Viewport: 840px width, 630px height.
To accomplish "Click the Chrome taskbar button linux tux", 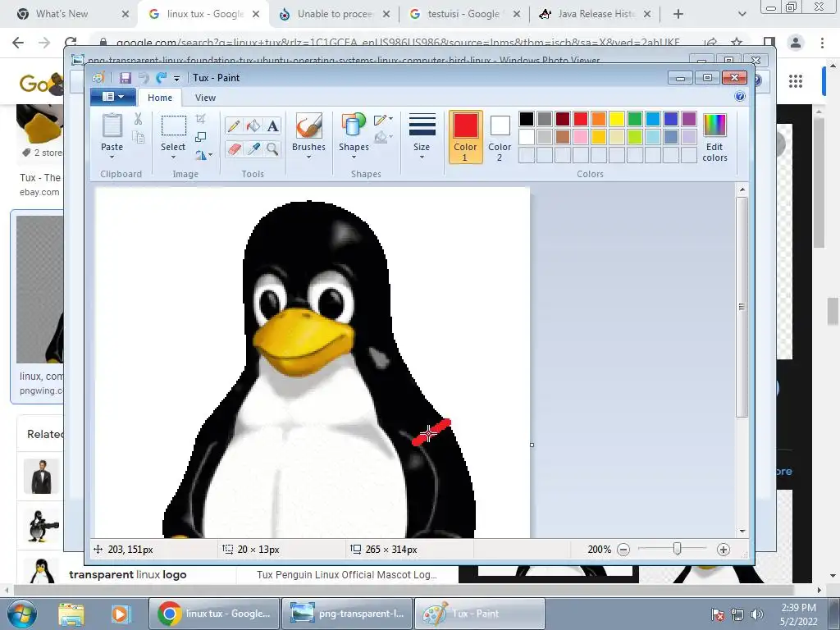I will coord(214,614).
